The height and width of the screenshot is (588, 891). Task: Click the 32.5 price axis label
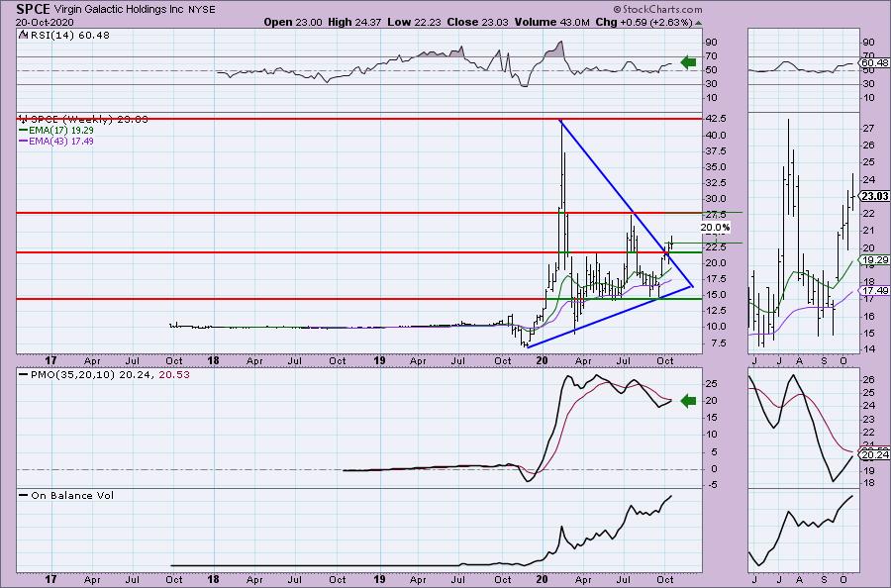(x=717, y=183)
